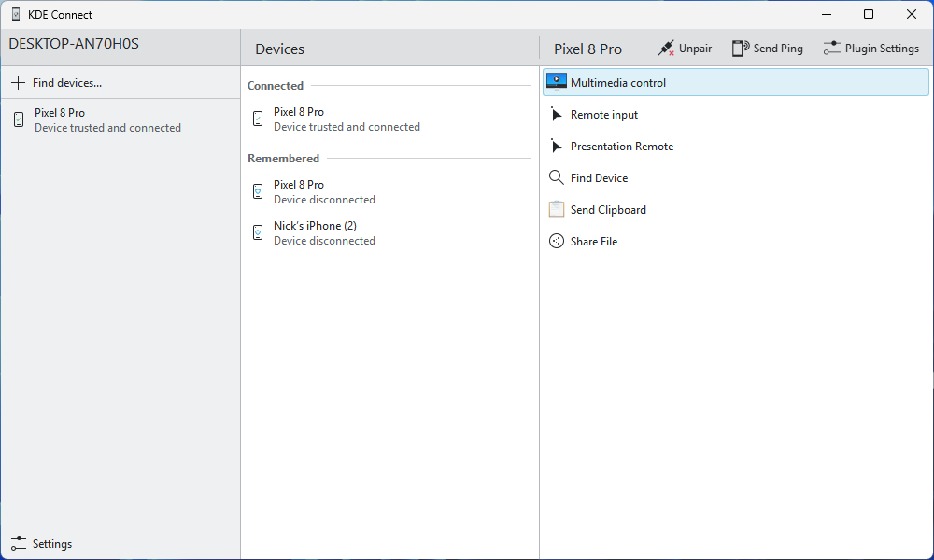
Task: Click the Send Ping phone icon
Action: click(x=741, y=49)
